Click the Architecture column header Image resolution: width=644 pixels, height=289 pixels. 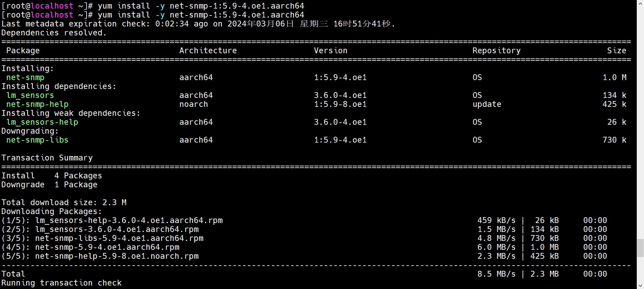pos(208,51)
